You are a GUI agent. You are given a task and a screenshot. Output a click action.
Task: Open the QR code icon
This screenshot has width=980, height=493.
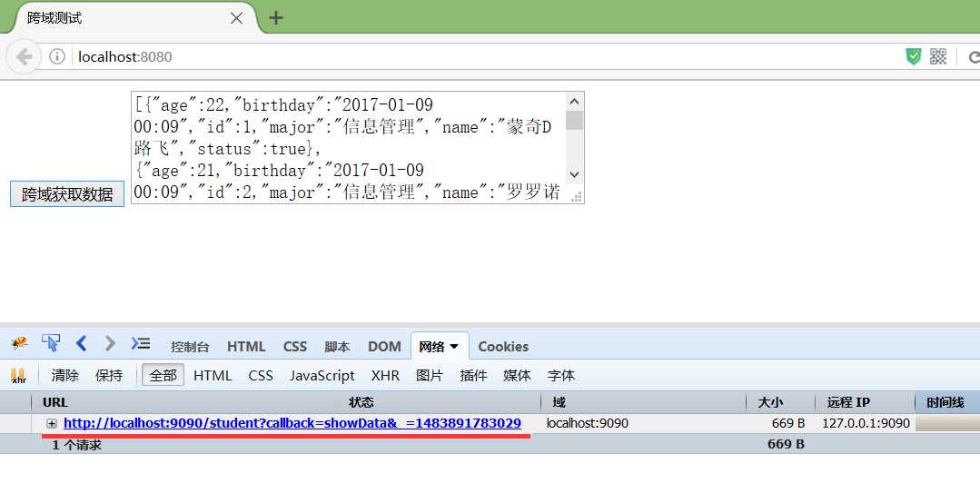point(938,56)
